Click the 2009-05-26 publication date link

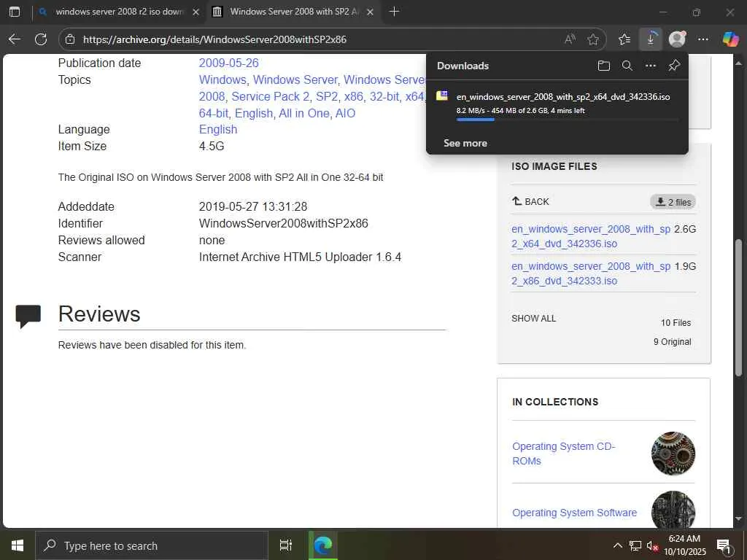pos(228,63)
